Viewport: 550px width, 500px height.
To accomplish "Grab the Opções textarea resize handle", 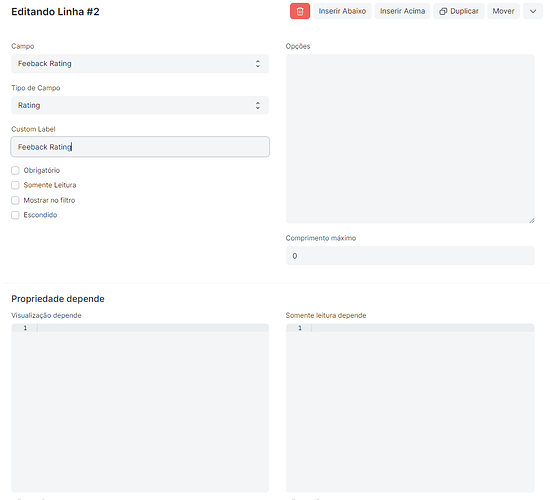I will tap(532, 220).
